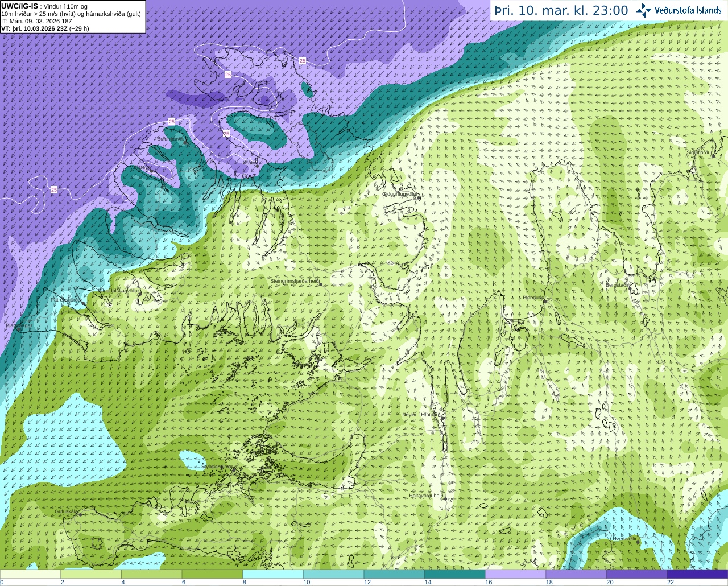Click the '10m hviður > 25 m/s' description line
Screen dimensions: 728x586
[x=71, y=14]
